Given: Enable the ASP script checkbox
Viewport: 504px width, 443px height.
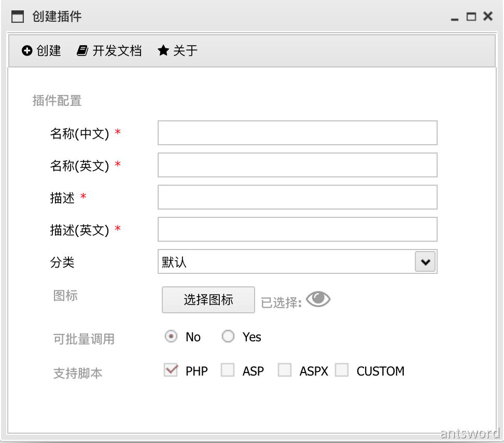Looking at the screenshot, I should (228, 370).
